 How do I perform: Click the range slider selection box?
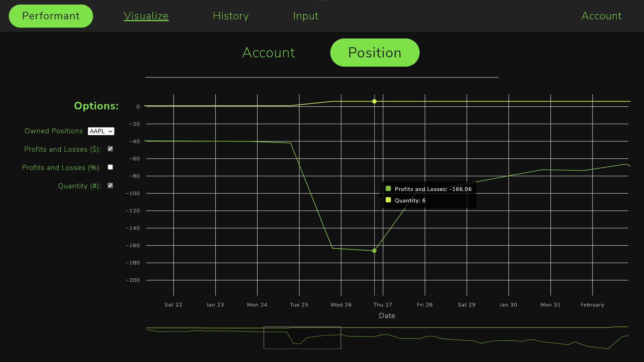point(302,338)
